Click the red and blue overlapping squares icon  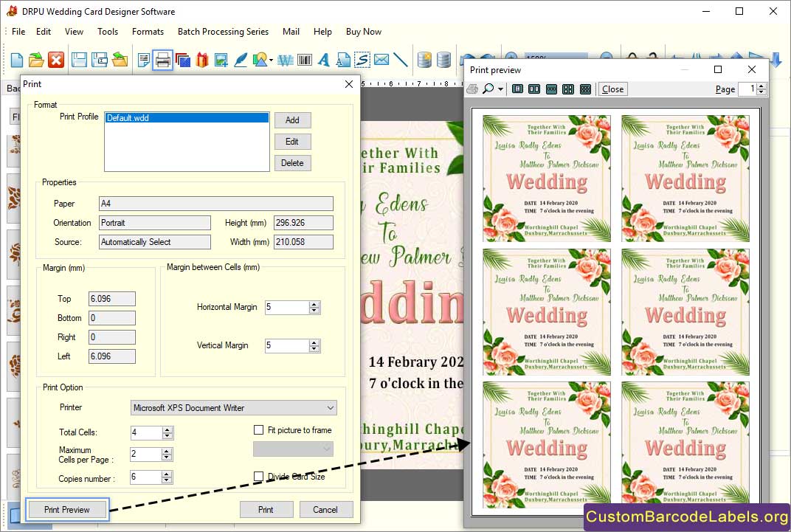point(182,60)
